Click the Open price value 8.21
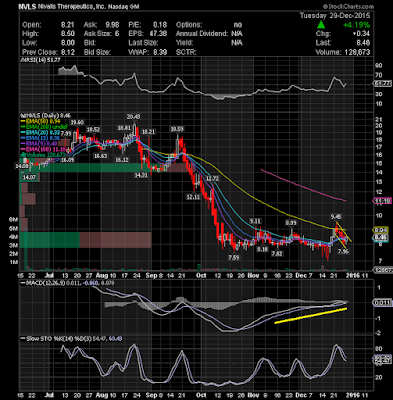Screen dimensions: 393x400 (68, 25)
